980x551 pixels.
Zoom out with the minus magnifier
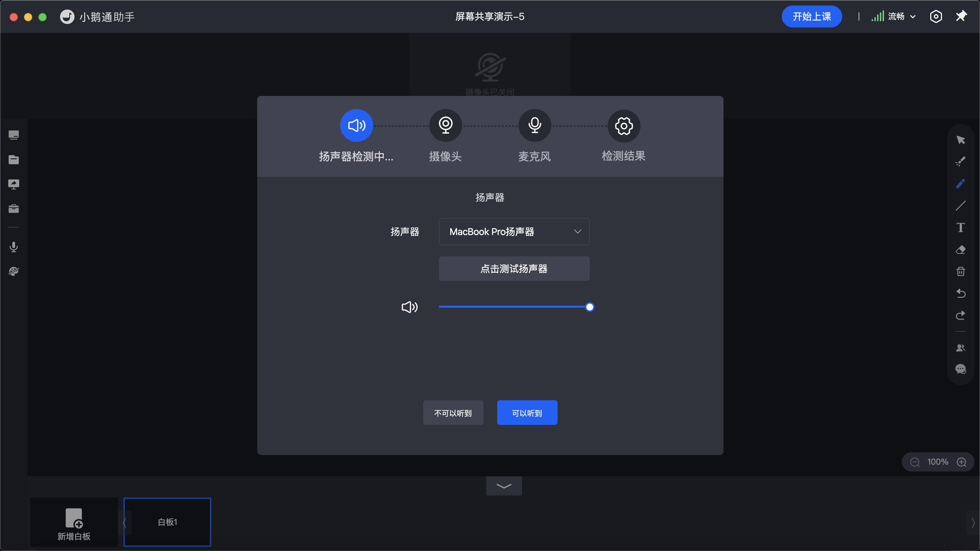915,462
